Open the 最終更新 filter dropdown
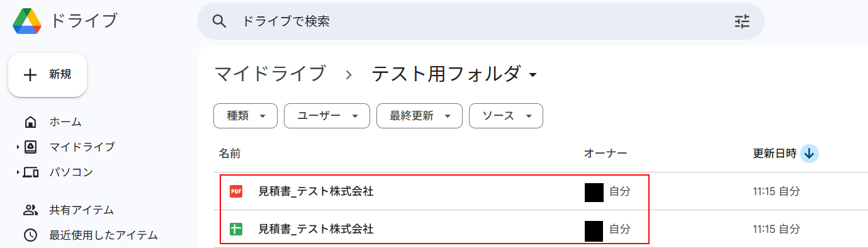Viewport: 868px width, 248px height. click(419, 116)
